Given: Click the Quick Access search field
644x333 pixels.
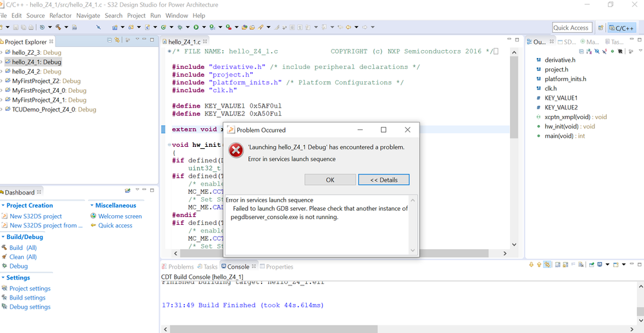Looking at the screenshot, I should coord(572,28).
